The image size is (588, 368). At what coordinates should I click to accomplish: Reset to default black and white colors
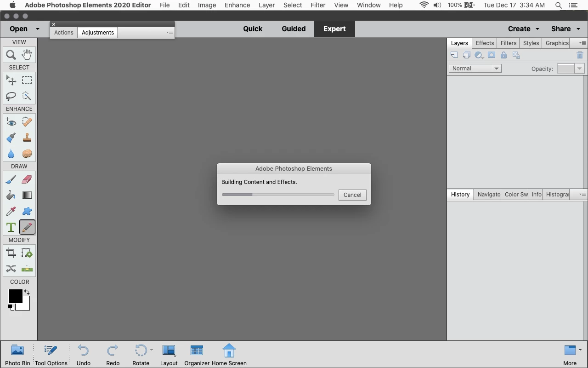point(11,307)
